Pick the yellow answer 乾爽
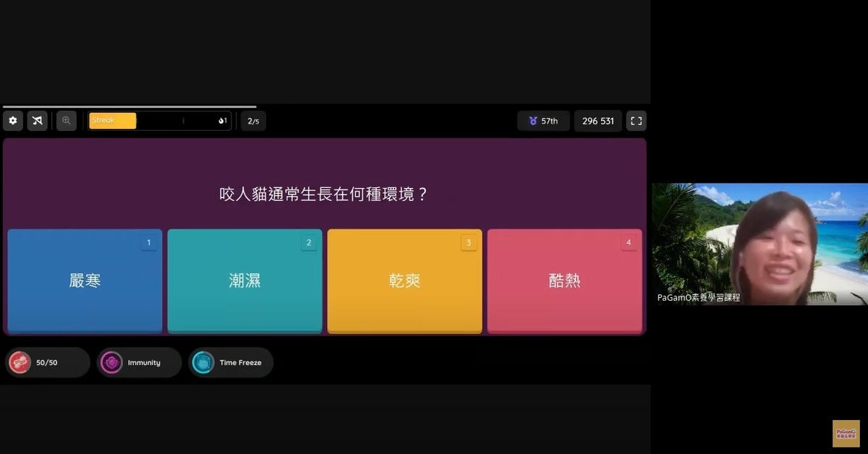868x454 pixels. (x=404, y=280)
